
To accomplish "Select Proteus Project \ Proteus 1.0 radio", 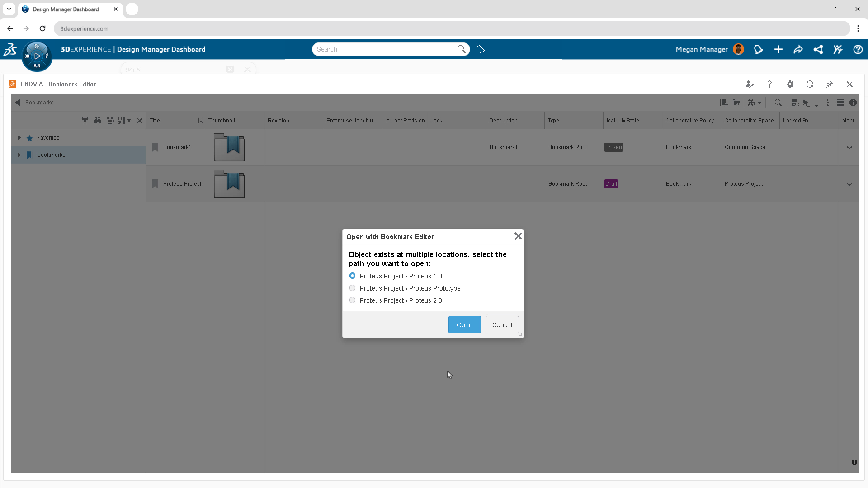I will tap(353, 276).
